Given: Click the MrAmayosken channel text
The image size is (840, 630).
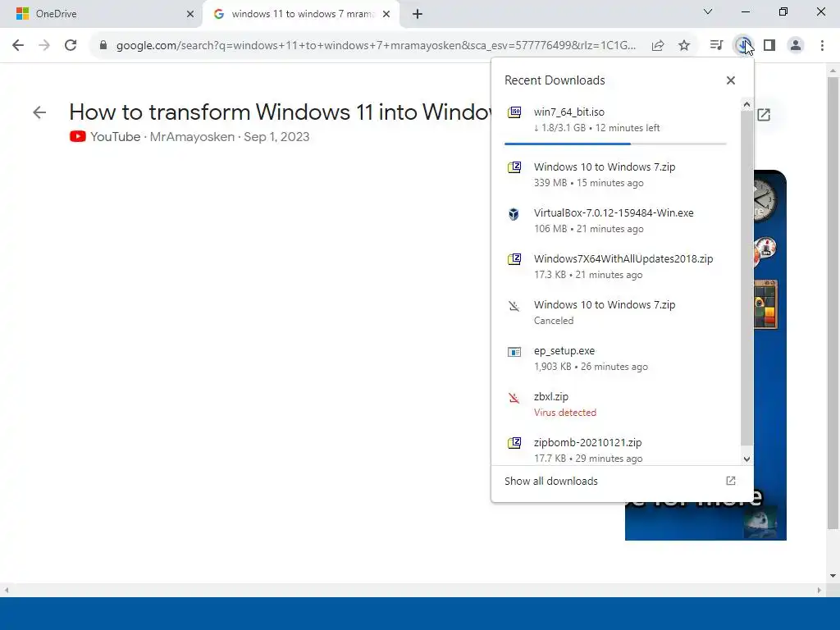Looking at the screenshot, I should coord(192,137).
